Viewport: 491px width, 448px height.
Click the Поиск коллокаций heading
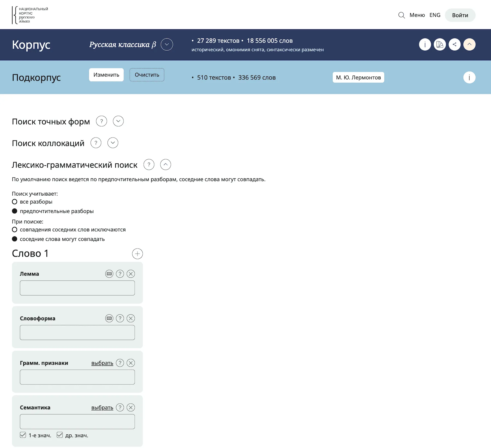(x=48, y=143)
